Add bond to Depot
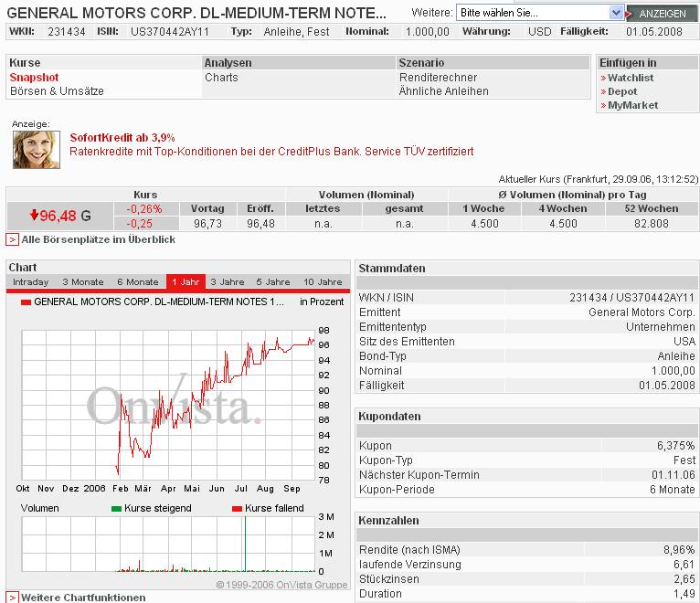 (x=622, y=91)
